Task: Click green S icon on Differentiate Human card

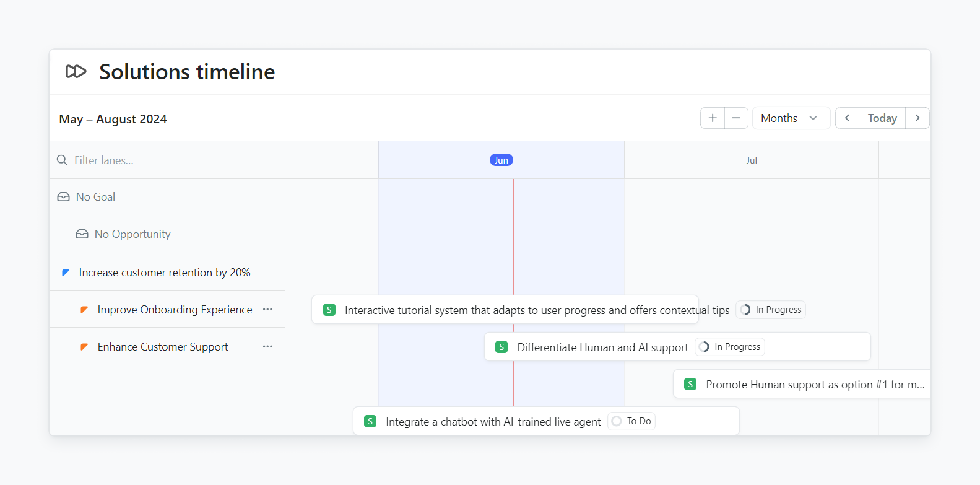Action: point(501,347)
